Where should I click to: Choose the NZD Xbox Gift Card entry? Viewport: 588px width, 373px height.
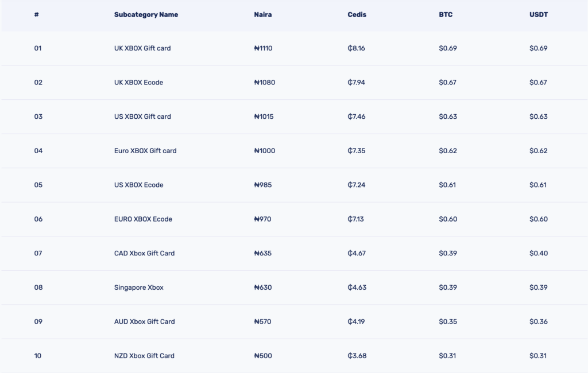pyautogui.click(x=144, y=355)
